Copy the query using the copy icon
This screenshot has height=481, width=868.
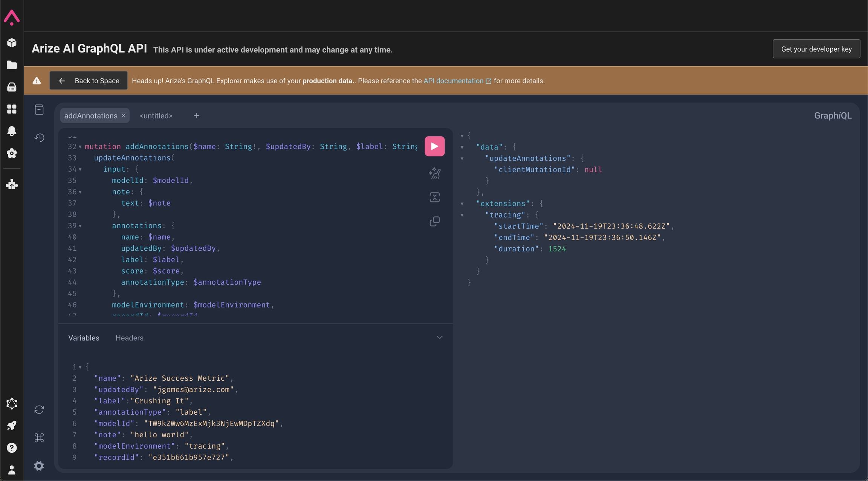point(434,221)
